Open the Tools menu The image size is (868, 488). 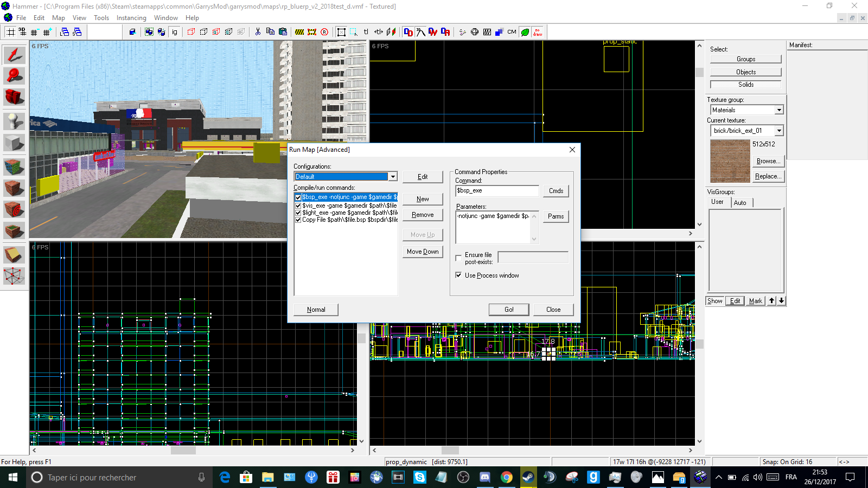point(101,18)
